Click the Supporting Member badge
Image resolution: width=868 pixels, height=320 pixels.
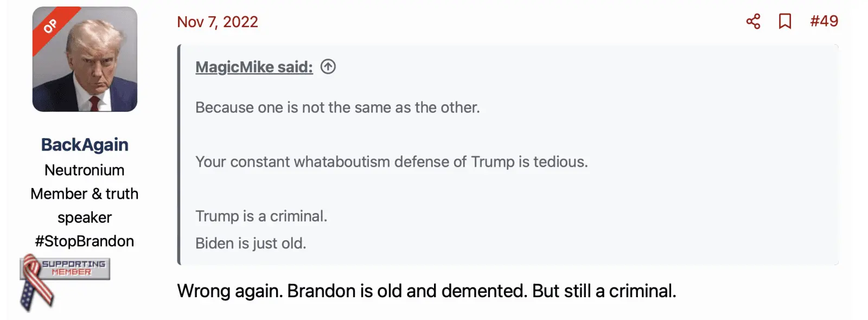click(73, 268)
